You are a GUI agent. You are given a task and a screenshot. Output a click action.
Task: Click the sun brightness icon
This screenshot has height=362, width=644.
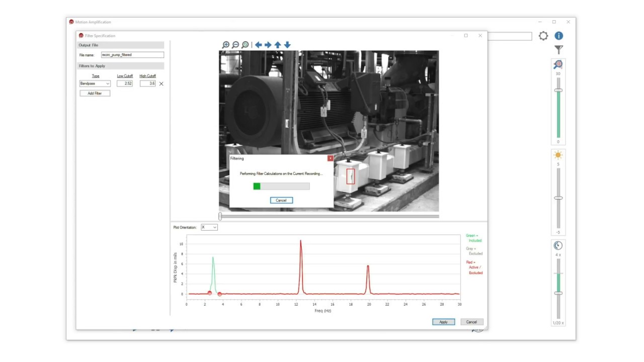(558, 155)
